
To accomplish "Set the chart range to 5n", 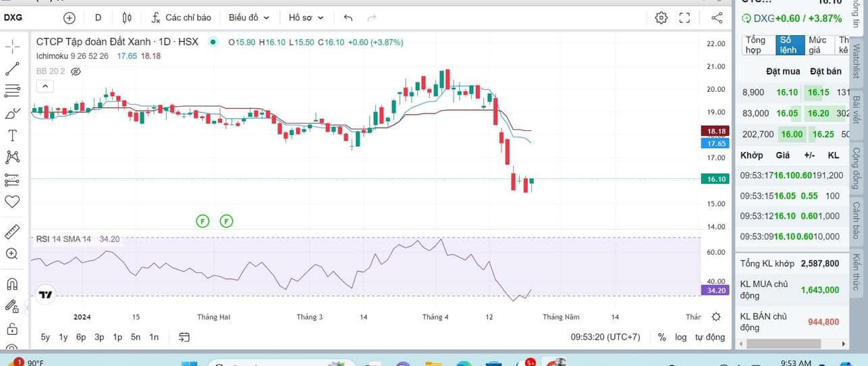I will pos(136,337).
